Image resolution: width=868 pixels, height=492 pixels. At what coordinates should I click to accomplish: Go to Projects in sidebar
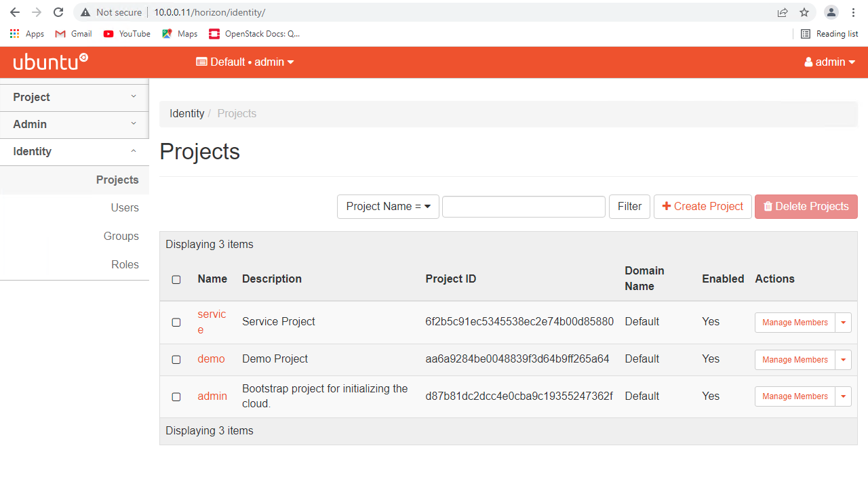[117, 180]
